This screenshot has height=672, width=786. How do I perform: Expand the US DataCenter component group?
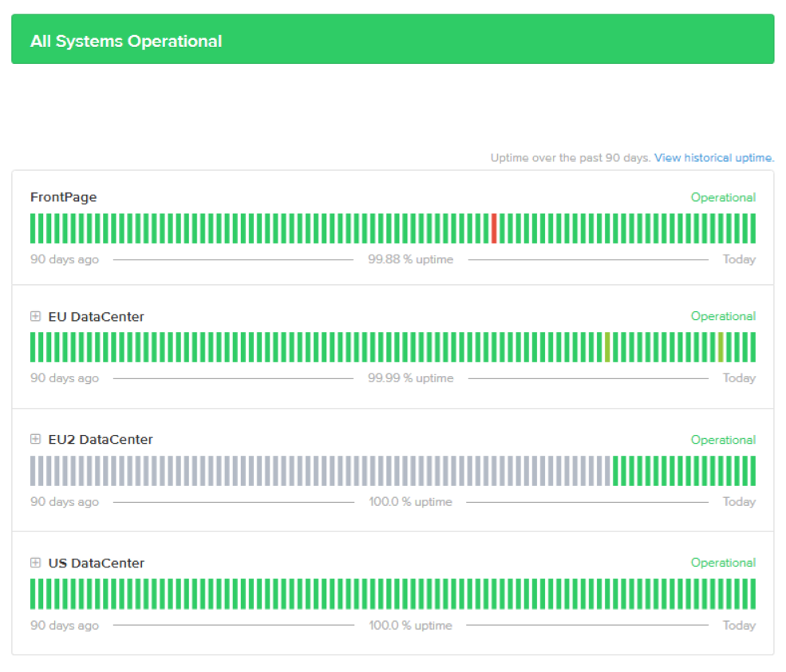[35, 563]
